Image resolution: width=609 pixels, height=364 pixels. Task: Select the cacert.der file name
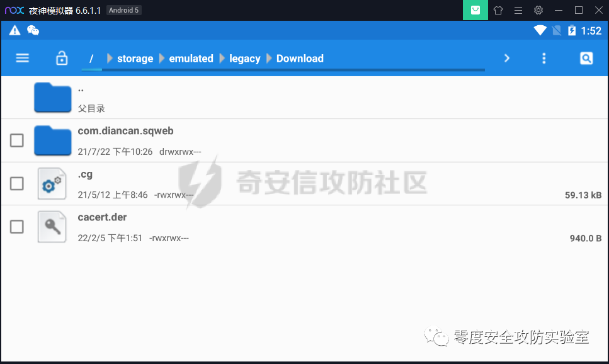(x=102, y=217)
